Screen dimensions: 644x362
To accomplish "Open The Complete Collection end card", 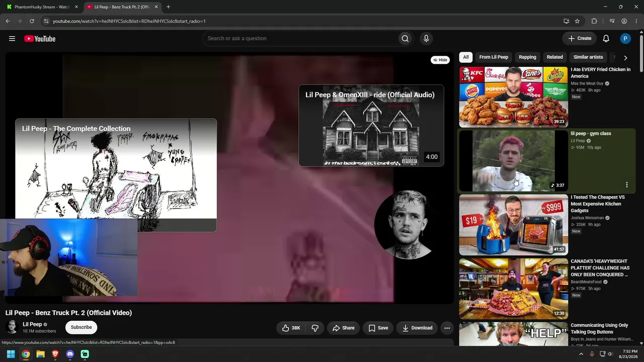I will pos(116,175).
